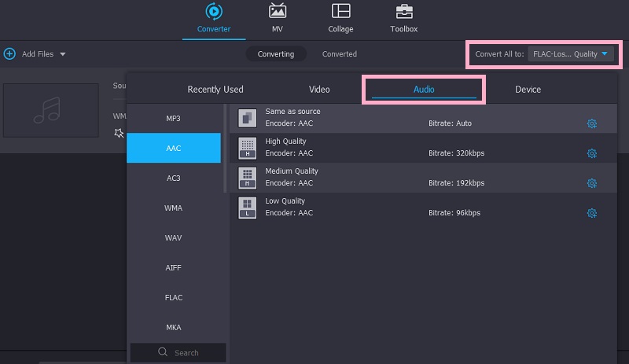The height and width of the screenshot is (364, 629).
Task: Open the Converter module icon
Action: coord(214,12)
